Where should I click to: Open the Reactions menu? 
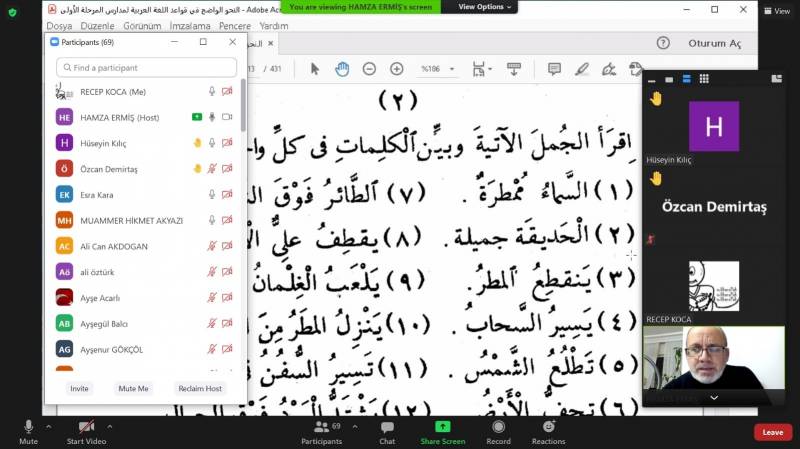(x=548, y=431)
